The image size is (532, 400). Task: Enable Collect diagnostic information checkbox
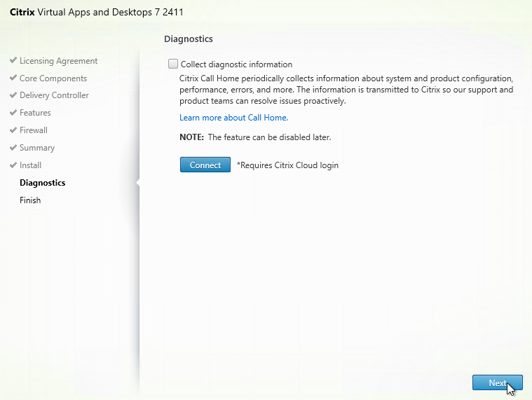(x=173, y=64)
